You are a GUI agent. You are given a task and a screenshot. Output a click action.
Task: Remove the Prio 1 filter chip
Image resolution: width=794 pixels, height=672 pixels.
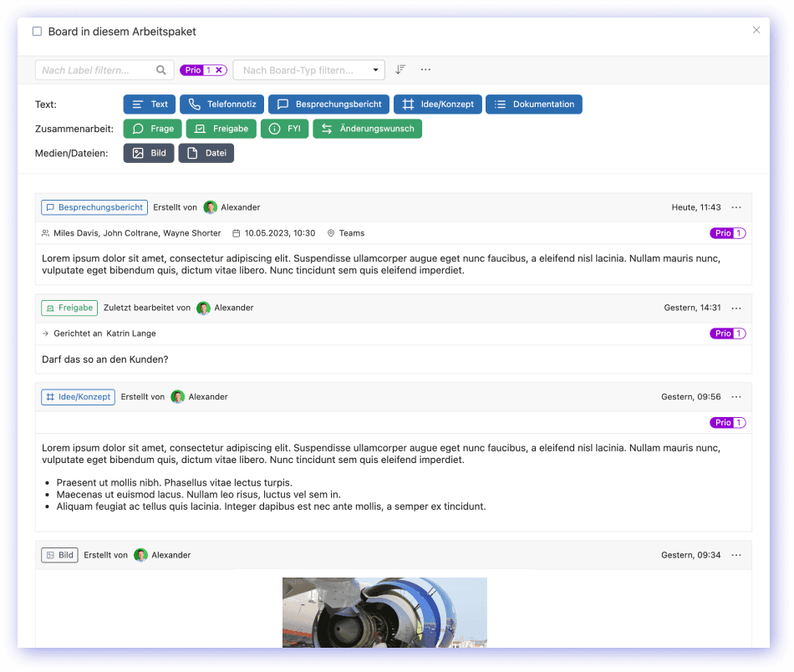pyautogui.click(x=219, y=70)
